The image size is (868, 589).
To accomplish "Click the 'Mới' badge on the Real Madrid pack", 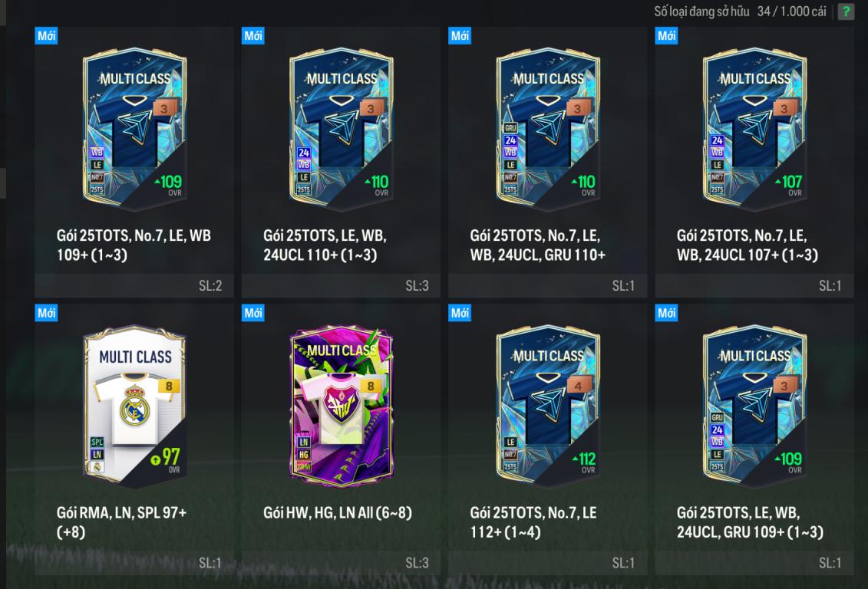I will point(47,313).
